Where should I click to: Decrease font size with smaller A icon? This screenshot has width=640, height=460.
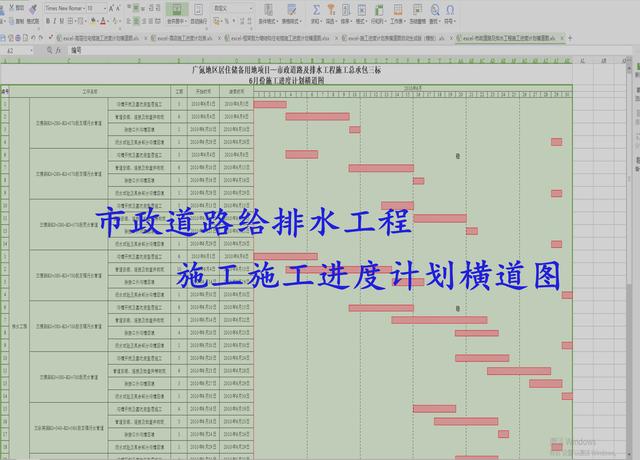[x=118, y=8]
